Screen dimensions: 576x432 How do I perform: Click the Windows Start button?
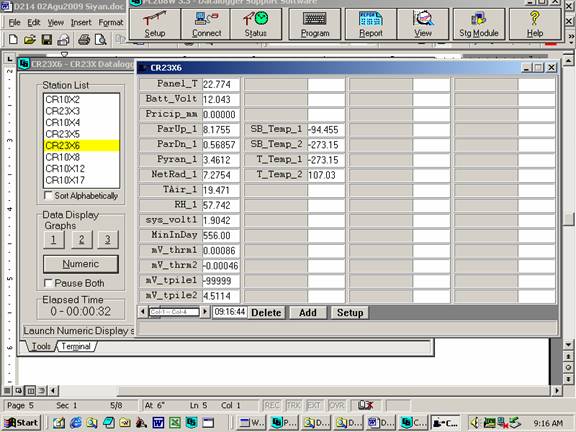(x=22, y=423)
